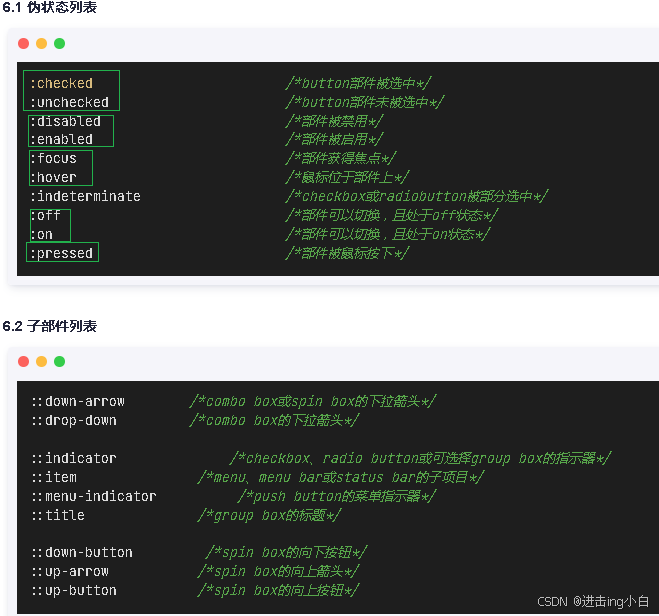Click the red dot in second code block

[x=24, y=361]
